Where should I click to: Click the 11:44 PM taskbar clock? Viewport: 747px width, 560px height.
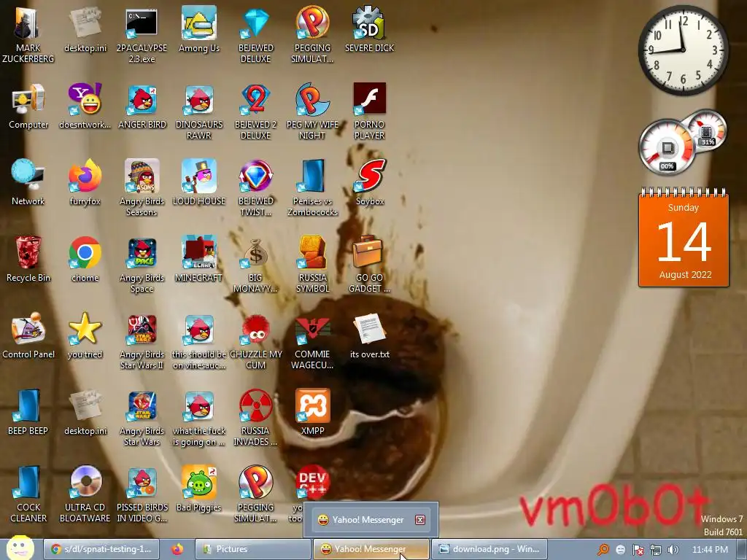tap(710, 550)
